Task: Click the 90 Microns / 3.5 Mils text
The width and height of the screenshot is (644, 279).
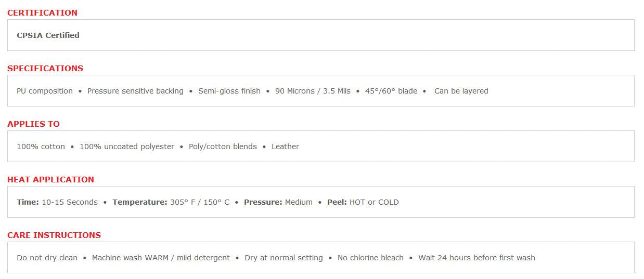Action: pos(313,91)
